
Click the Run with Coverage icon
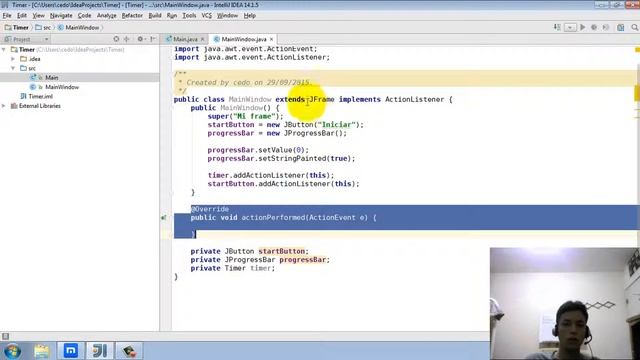606,27
